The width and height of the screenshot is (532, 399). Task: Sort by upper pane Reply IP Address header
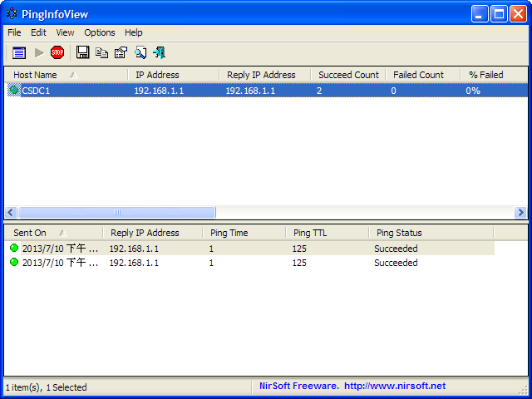click(x=265, y=75)
